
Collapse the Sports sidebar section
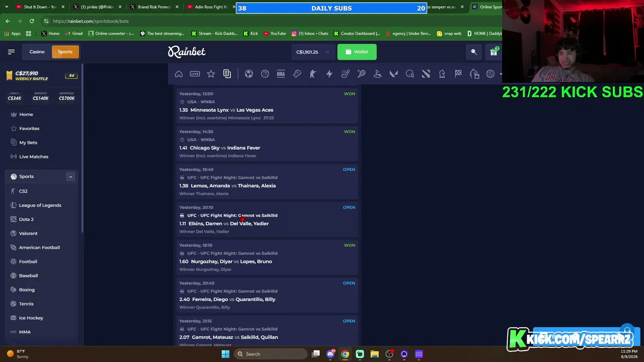tap(70, 176)
